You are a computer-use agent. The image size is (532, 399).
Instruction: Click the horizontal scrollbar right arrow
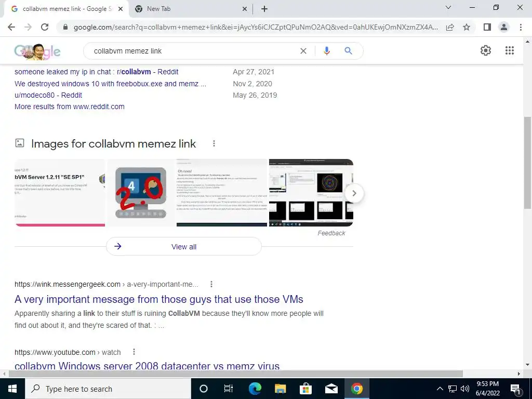tap(519, 374)
